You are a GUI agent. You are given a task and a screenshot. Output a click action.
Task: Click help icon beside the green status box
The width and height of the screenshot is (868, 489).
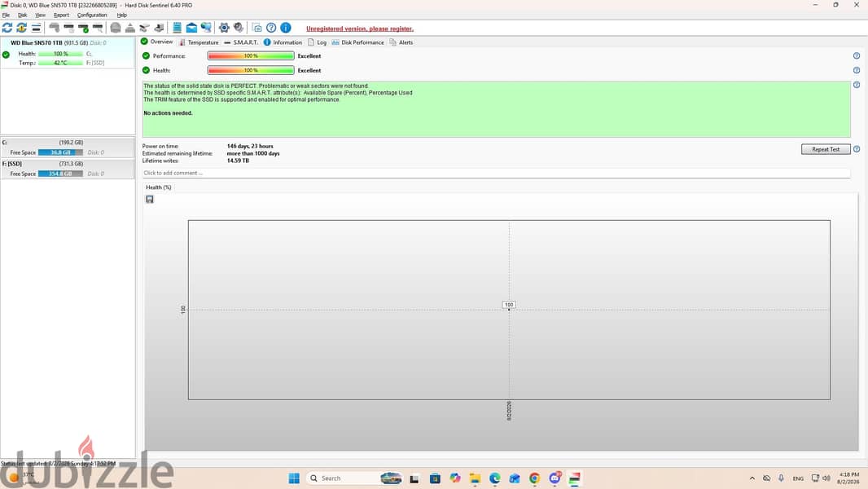[x=857, y=85]
